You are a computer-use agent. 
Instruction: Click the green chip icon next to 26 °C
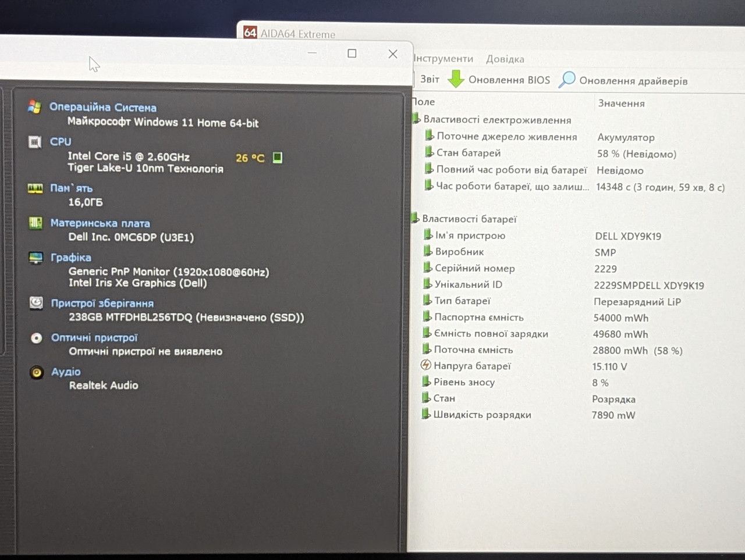point(278,158)
